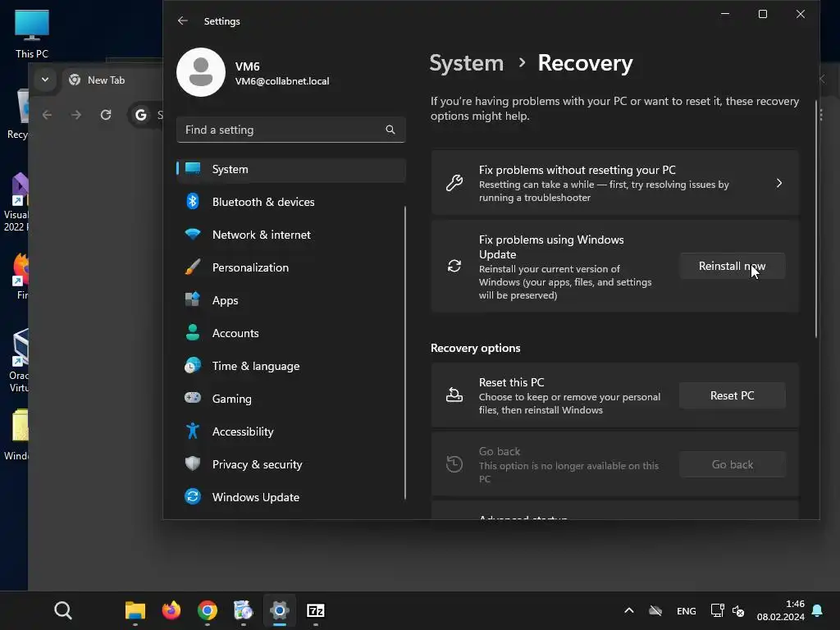Screen dimensions: 840x630
Task: Select System in Settings sidebar
Action: 291,169
